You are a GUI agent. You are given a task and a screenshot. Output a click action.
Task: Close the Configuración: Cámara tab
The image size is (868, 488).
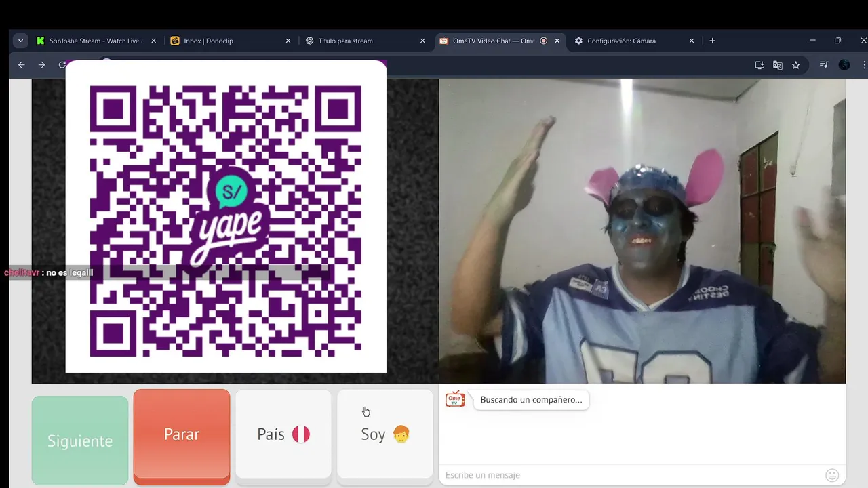click(x=692, y=41)
